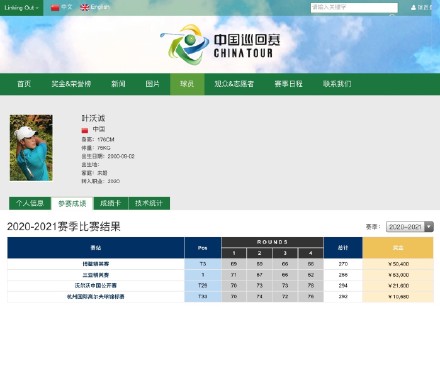Click tournament name in the T3 row
440x383 pixels.
point(96,264)
